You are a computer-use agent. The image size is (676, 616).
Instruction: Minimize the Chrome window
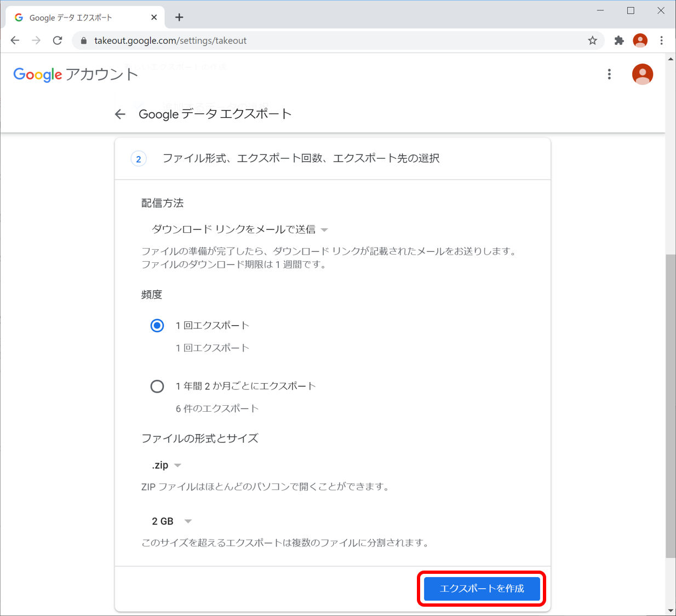[600, 10]
